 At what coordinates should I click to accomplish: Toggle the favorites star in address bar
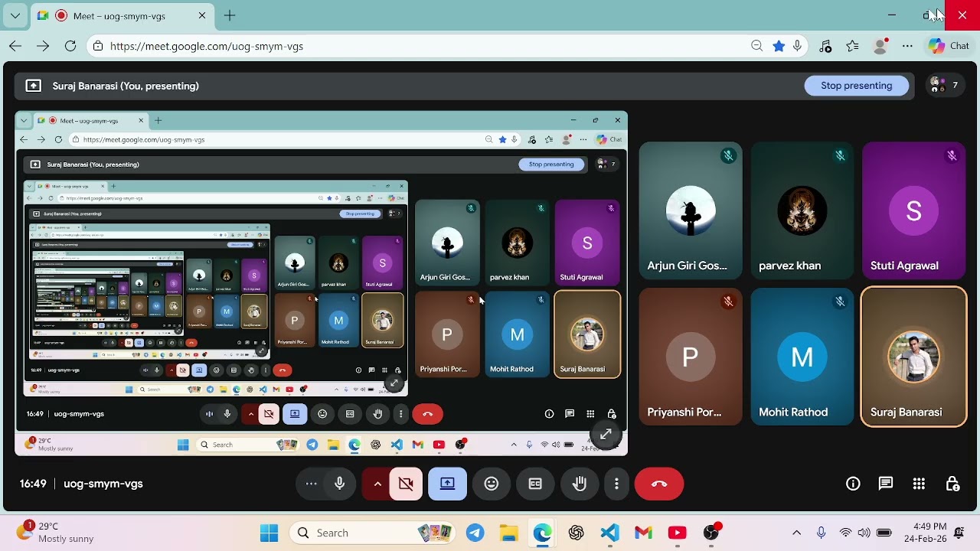tap(779, 46)
